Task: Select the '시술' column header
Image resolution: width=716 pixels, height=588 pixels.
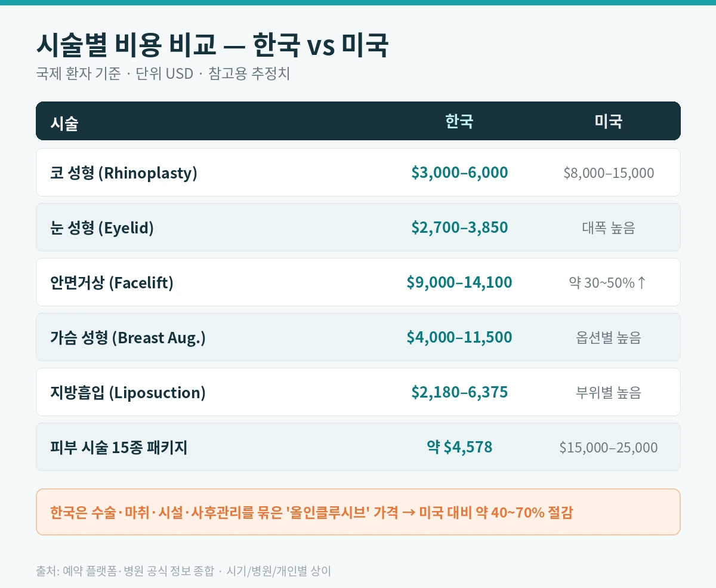Action: click(x=64, y=124)
